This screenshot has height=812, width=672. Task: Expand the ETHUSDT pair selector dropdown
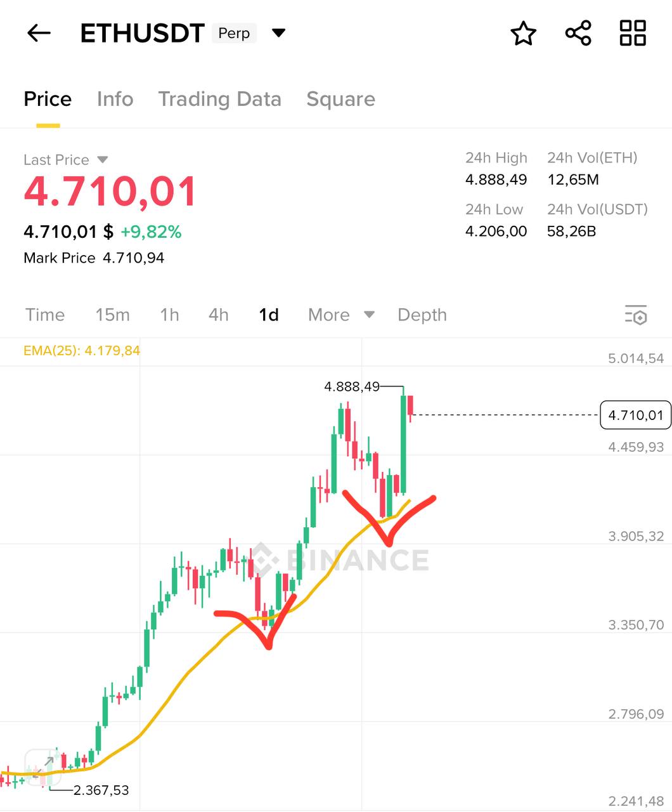278,33
